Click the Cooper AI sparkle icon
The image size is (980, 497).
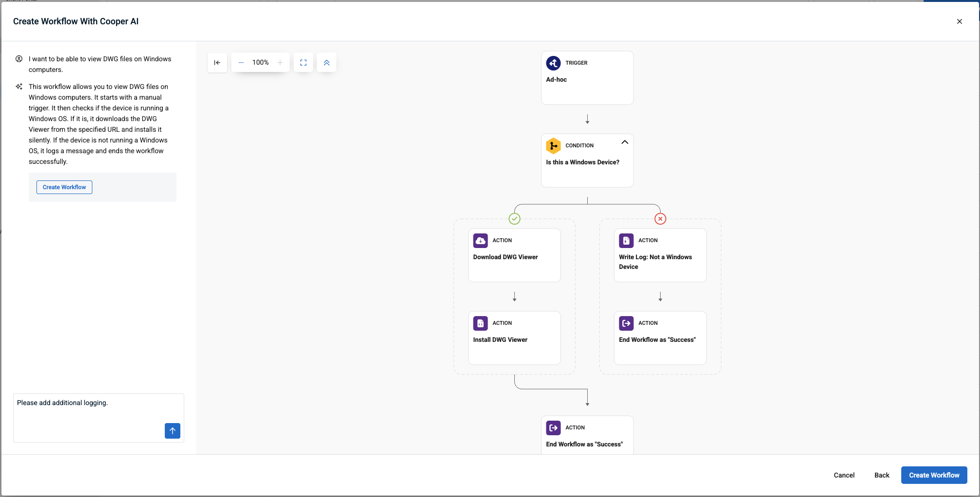[x=19, y=87]
